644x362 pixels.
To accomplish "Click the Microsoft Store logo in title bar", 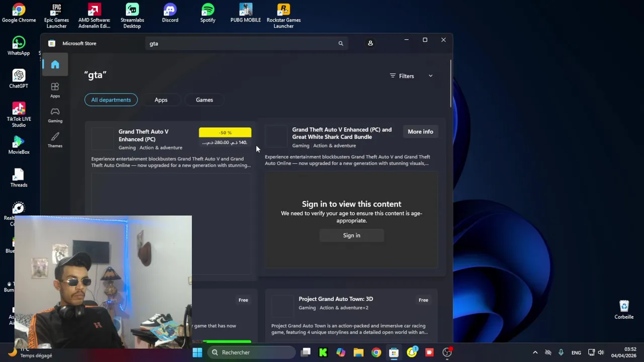I will pyautogui.click(x=52, y=43).
